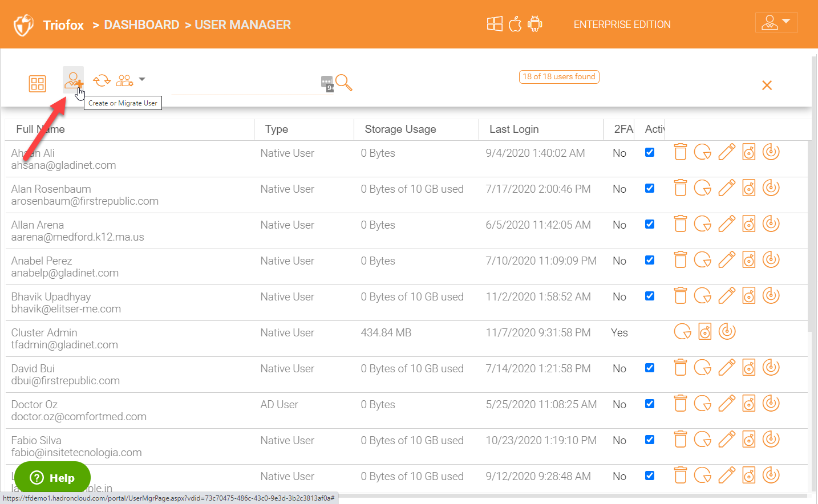Open the disk icon for Cluster Admin
Viewport: 818px width, 504px height.
tap(705, 332)
